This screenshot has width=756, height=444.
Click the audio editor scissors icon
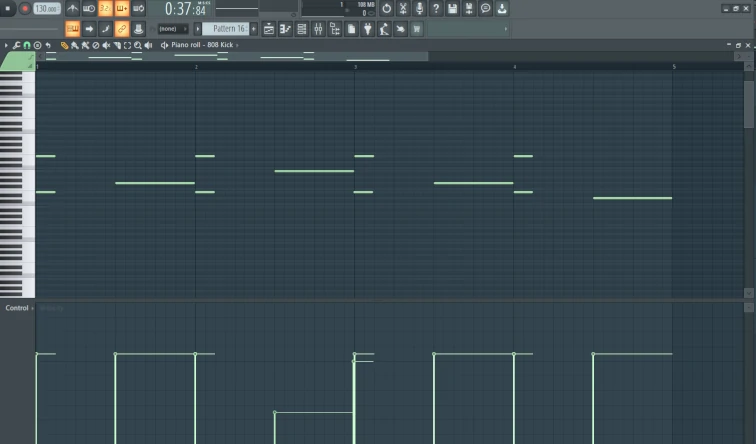click(403, 8)
